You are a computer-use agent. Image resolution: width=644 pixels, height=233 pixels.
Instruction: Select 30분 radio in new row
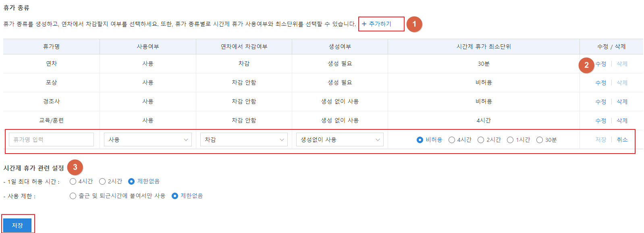540,140
